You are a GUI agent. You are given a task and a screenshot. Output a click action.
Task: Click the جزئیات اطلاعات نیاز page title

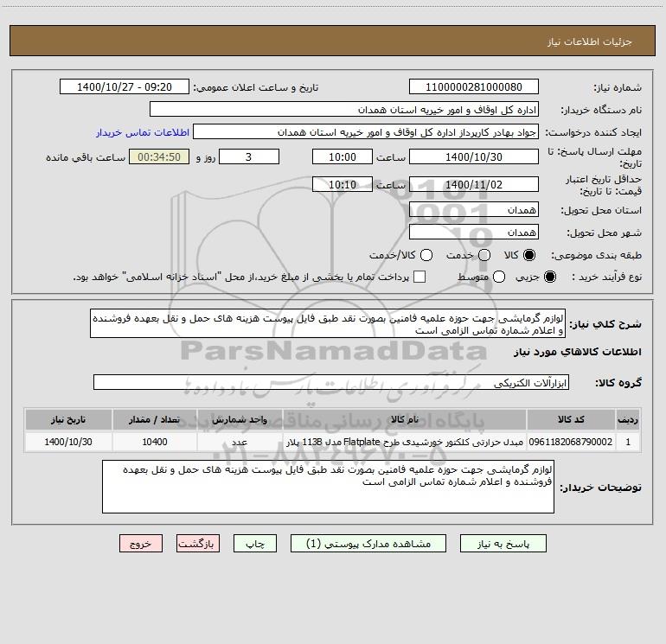[x=590, y=41]
